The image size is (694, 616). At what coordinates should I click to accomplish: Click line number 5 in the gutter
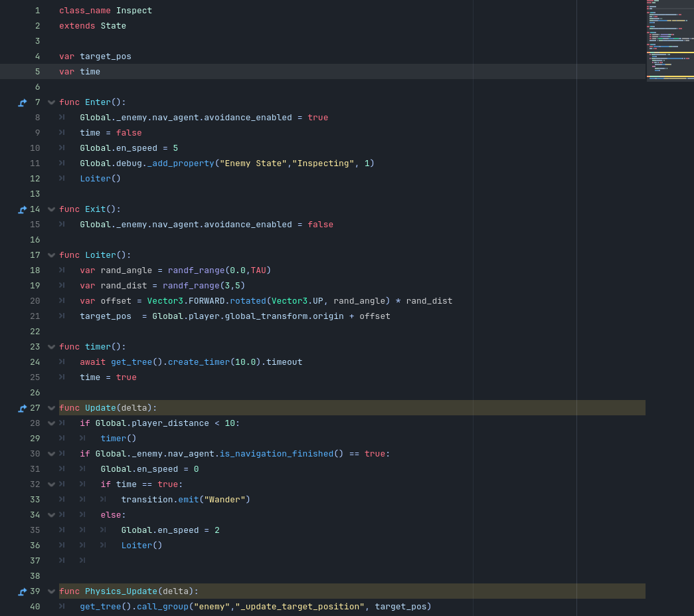(37, 72)
